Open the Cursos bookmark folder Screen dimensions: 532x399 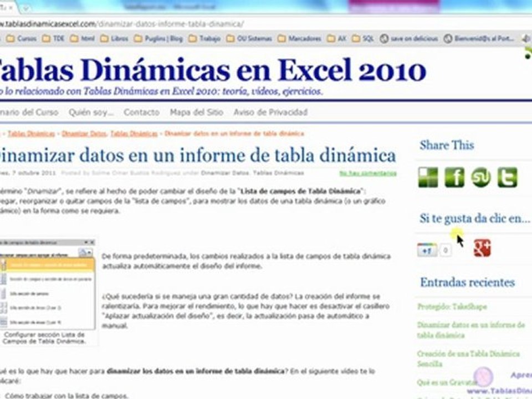[x=22, y=39]
